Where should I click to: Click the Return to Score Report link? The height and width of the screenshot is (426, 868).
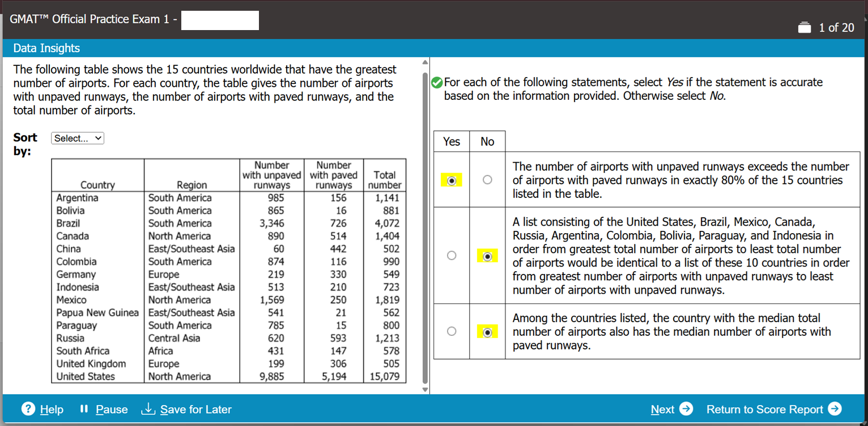(764, 410)
